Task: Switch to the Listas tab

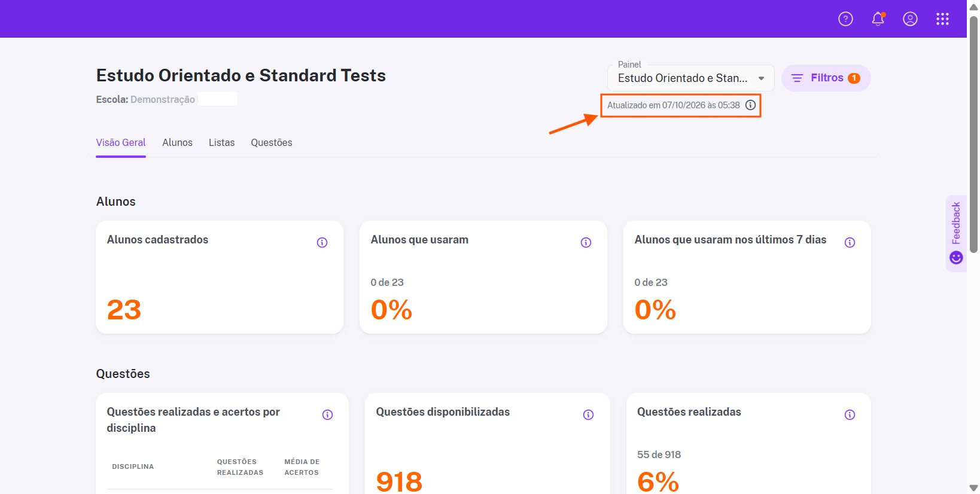Action: [221, 142]
